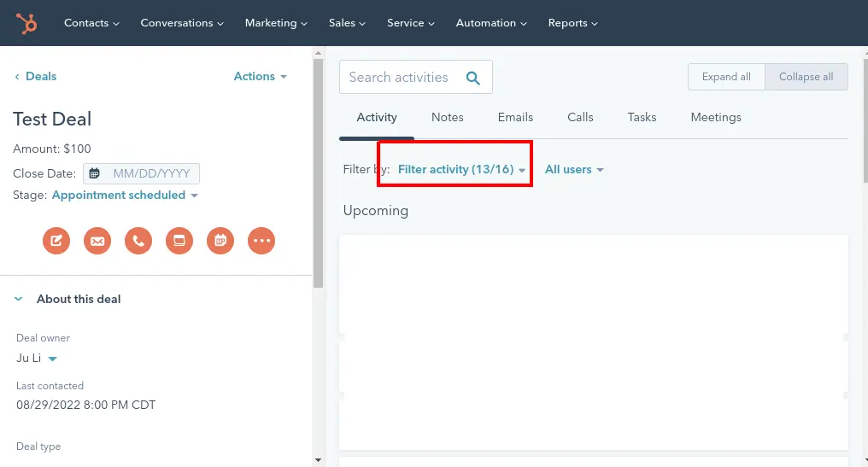Open the Marketing menu

point(276,23)
